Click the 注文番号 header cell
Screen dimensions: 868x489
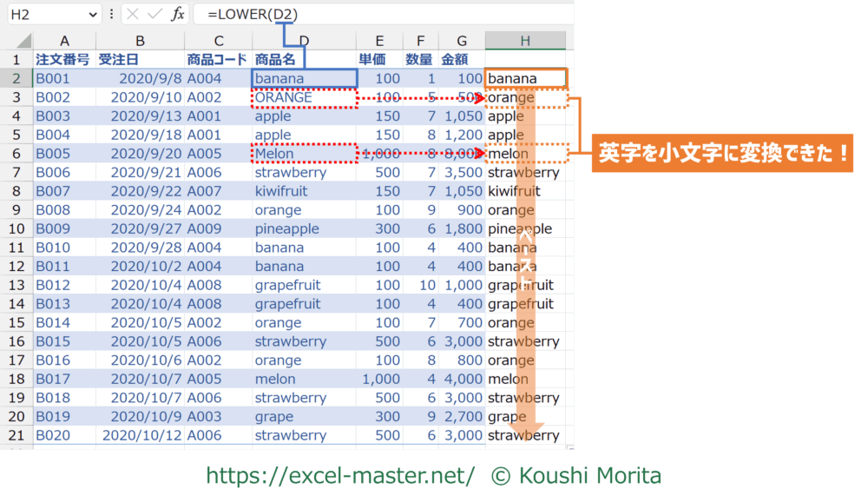tap(63, 60)
